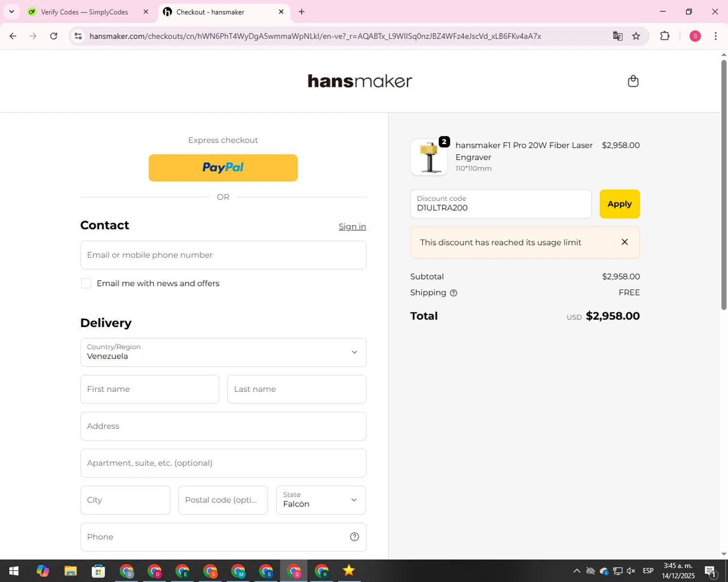Open the yellow star app in taskbar

coord(349,571)
